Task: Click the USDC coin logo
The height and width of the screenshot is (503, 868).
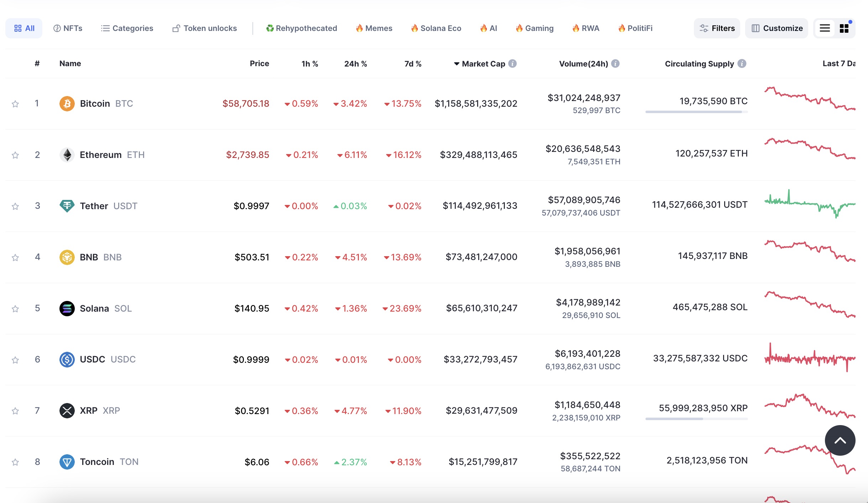Action: coord(67,359)
